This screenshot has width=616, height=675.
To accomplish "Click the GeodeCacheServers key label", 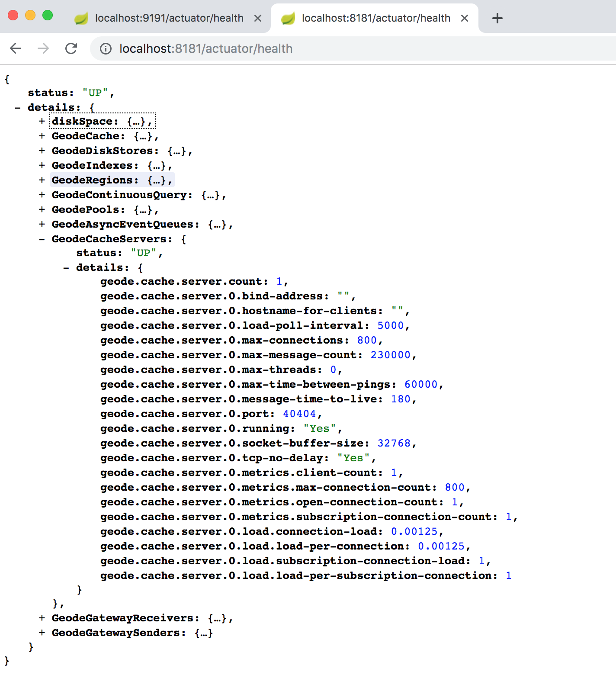I will [112, 239].
